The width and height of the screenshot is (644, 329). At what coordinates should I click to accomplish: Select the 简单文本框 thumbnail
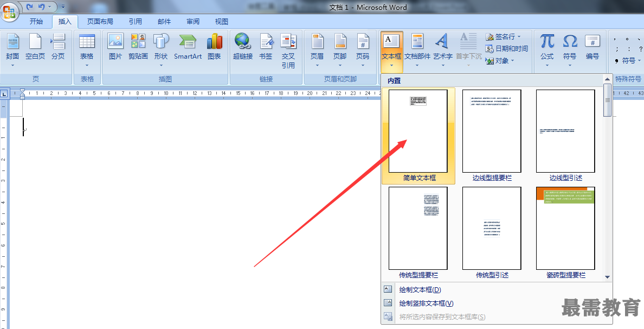coord(418,136)
